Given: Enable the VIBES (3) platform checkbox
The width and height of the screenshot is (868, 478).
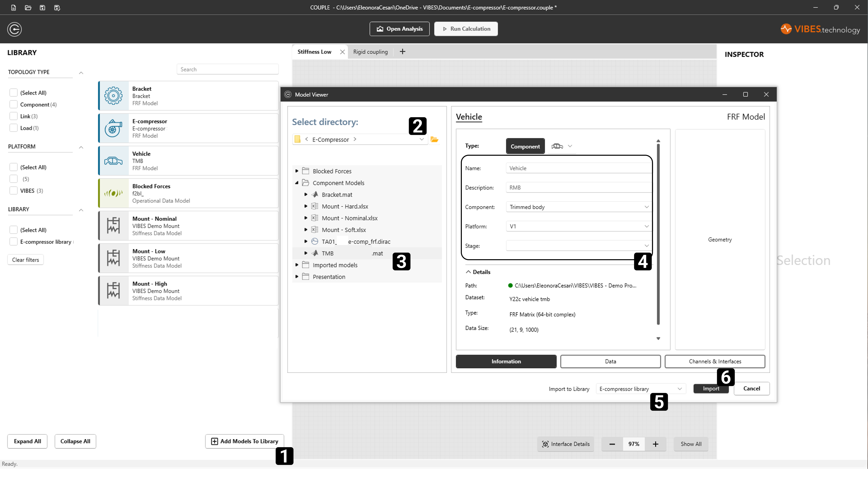Looking at the screenshot, I should click(13, 191).
